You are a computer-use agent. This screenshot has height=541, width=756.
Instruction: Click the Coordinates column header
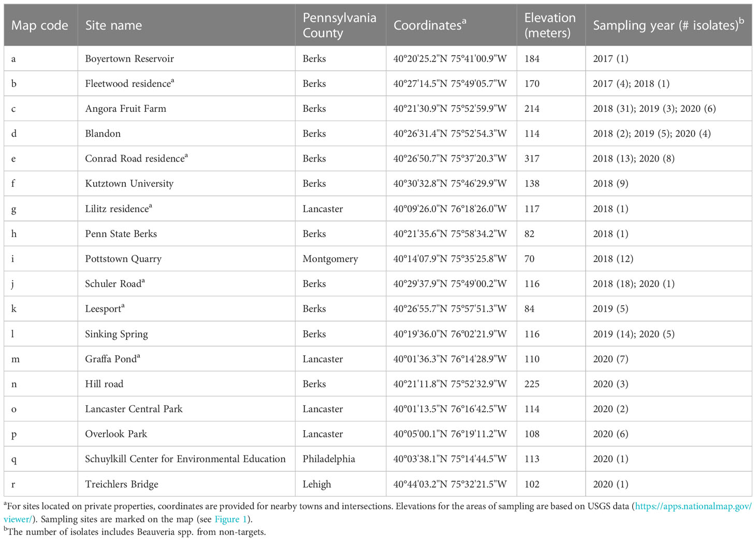(429, 25)
